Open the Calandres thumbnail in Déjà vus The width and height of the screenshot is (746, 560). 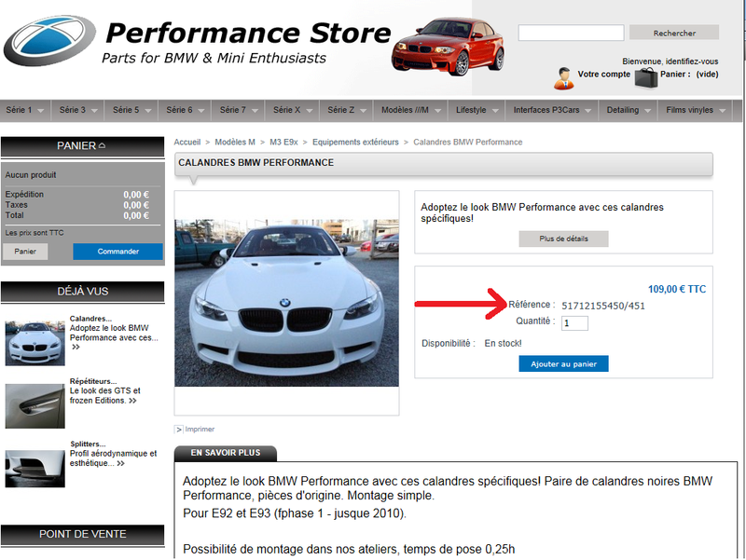point(35,343)
